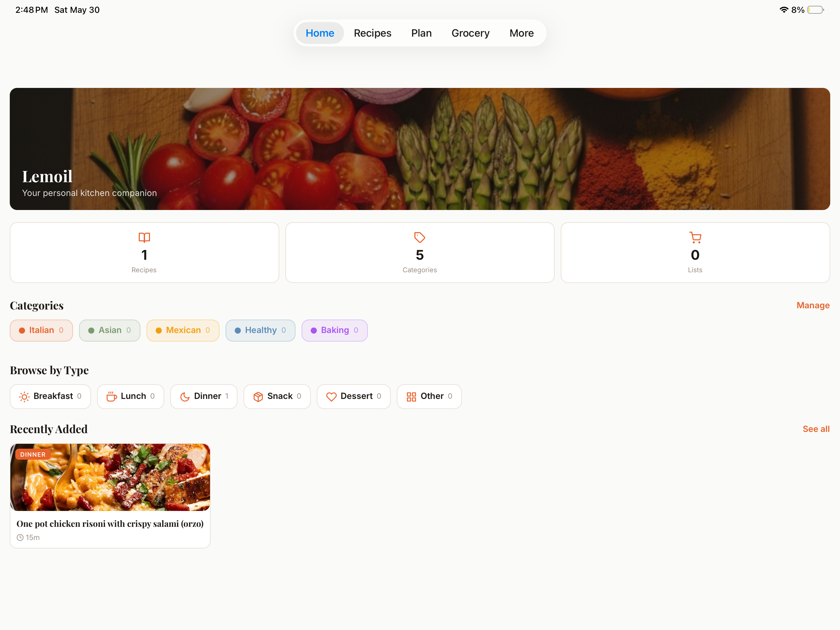Image resolution: width=840 pixels, height=630 pixels.
Task: Open the Home tab
Action: (320, 33)
